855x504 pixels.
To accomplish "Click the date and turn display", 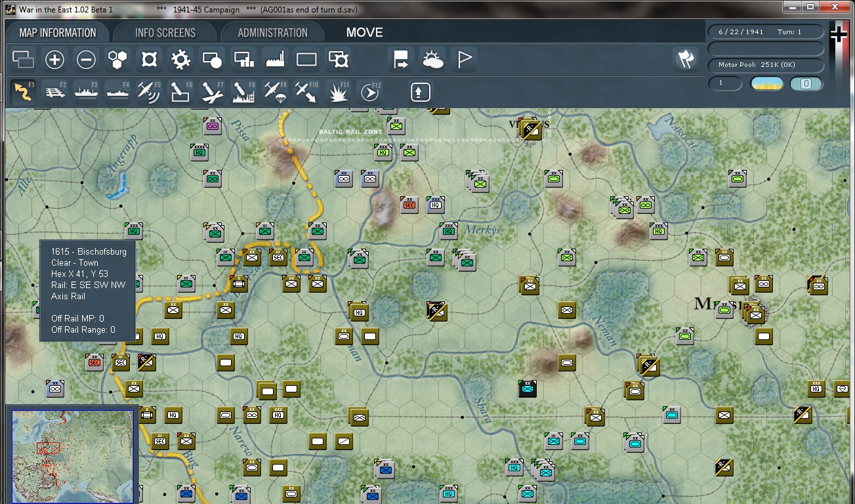I will coord(766,31).
